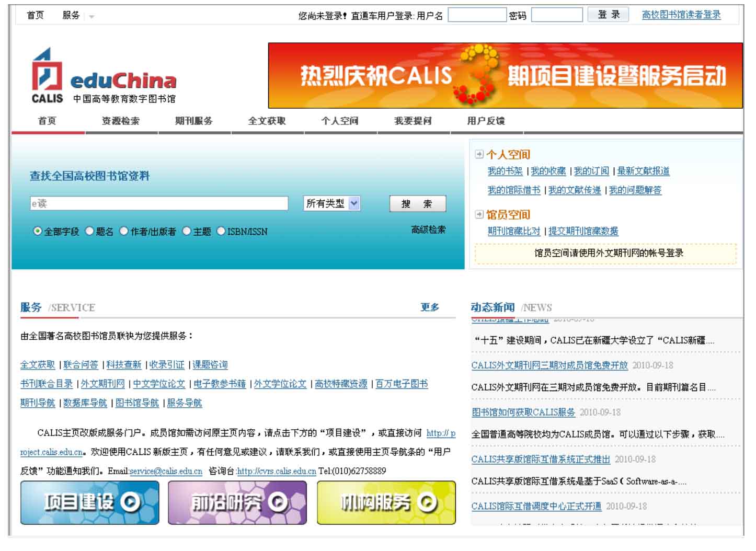Click the 机构服务 banner button
Image resolution: width=756 pixels, height=551 pixels.
point(386,502)
